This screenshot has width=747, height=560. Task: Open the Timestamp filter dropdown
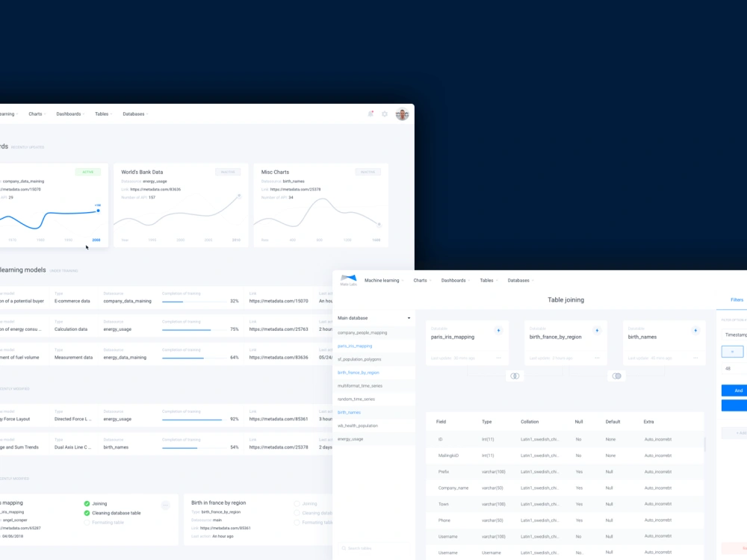734,335
